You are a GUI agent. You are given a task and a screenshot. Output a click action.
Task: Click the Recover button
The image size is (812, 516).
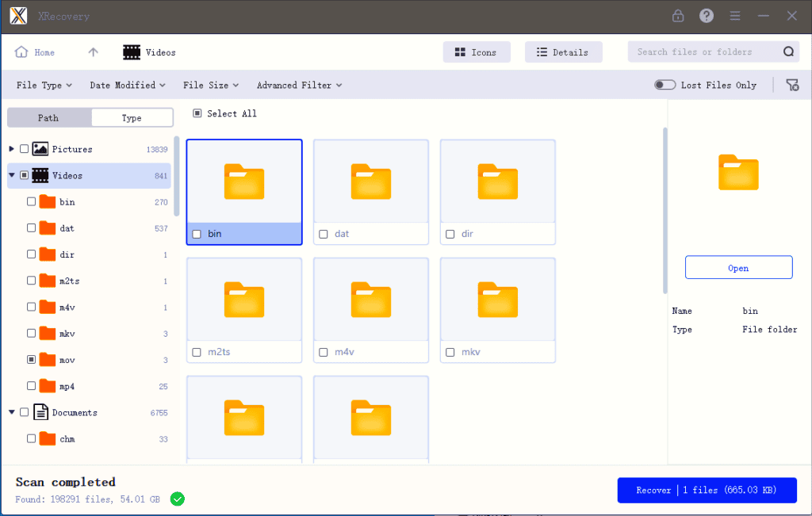coord(707,490)
